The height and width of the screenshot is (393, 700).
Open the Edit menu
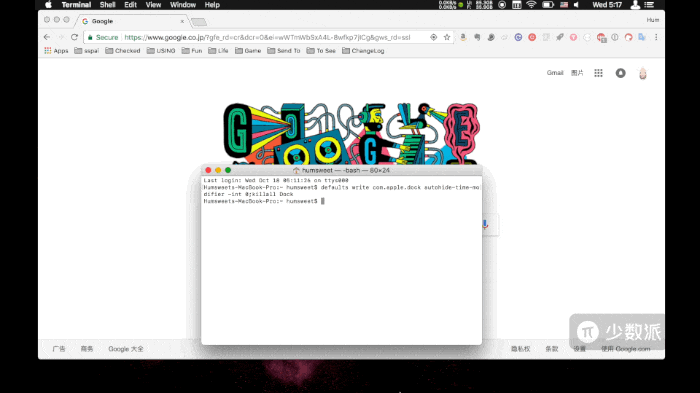(x=130, y=5)
